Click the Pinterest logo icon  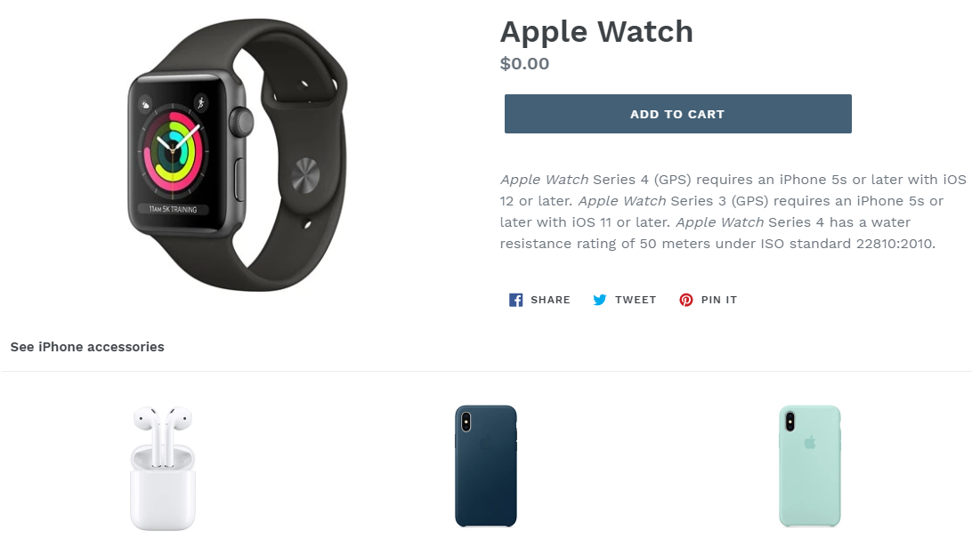[685, 300]
